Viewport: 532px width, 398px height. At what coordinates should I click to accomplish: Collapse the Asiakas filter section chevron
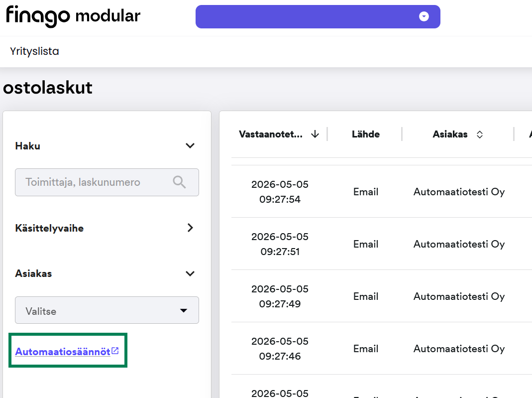coord(190,273)
